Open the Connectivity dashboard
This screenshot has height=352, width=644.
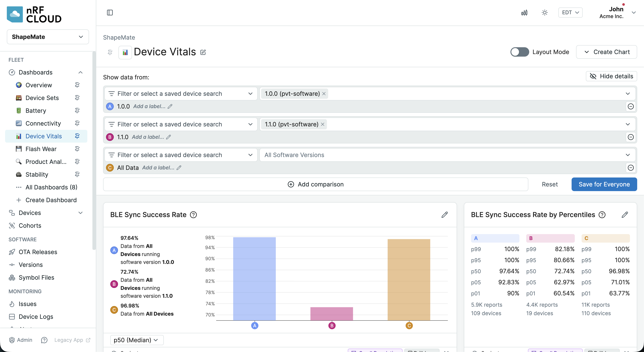coord(43,123)
